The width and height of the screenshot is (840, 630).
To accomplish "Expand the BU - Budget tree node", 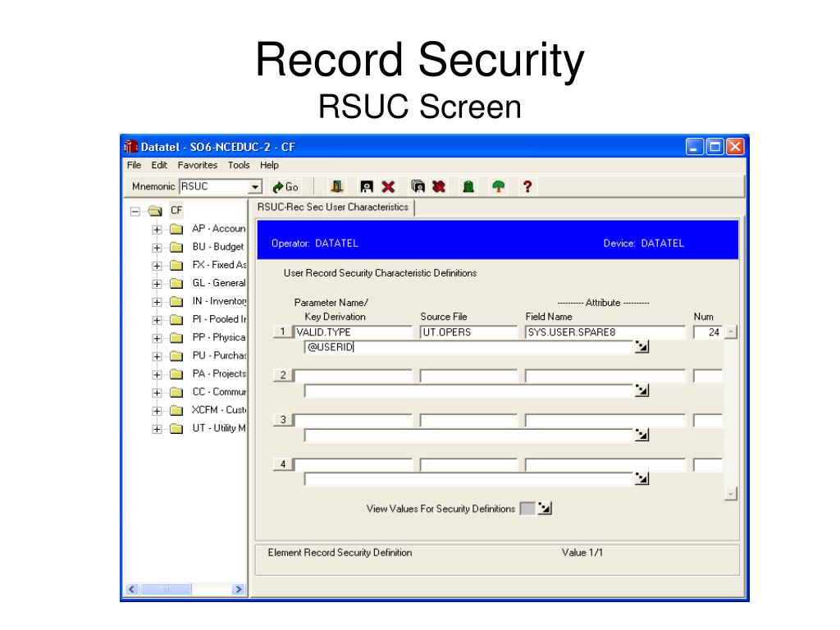I will pos(157,248).
